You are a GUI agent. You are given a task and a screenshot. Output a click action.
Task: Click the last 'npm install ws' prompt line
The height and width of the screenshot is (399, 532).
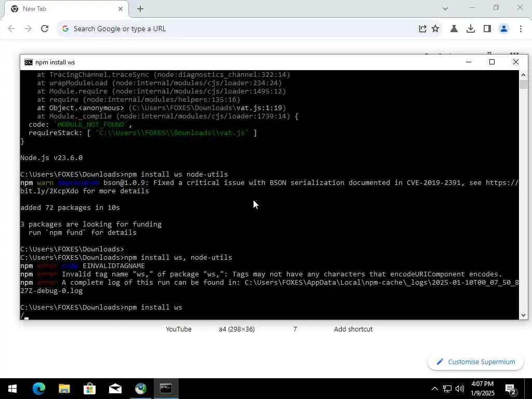(101, 308)
